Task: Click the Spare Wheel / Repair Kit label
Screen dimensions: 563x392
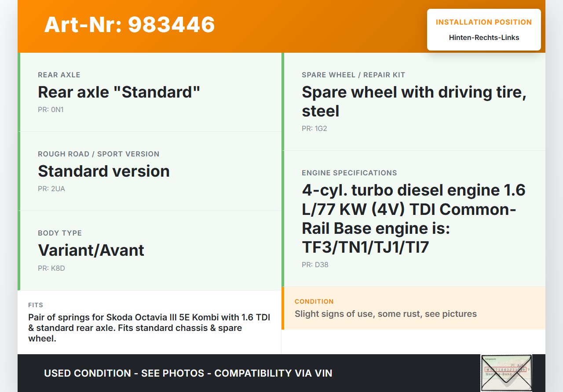Action: [x=353, y=75]
